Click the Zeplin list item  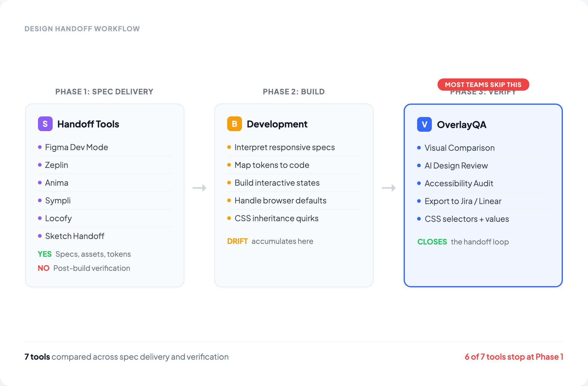coord(104,165)
